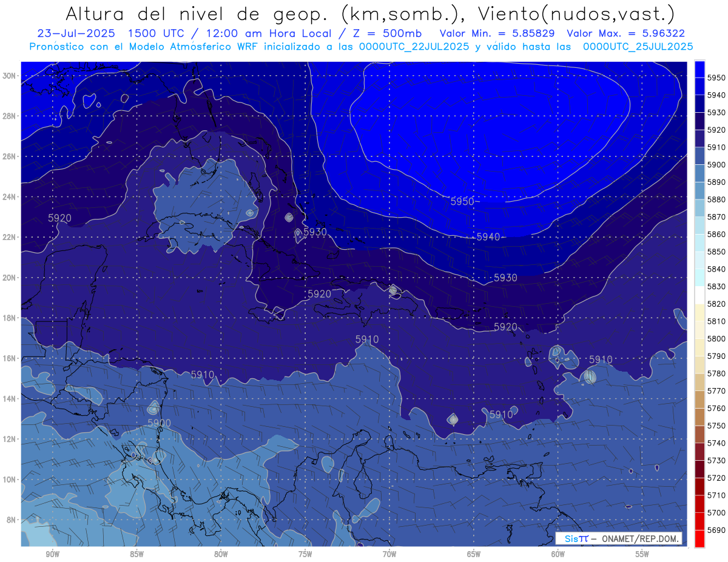Click the 22N latitude axis label

pos(9,237)
